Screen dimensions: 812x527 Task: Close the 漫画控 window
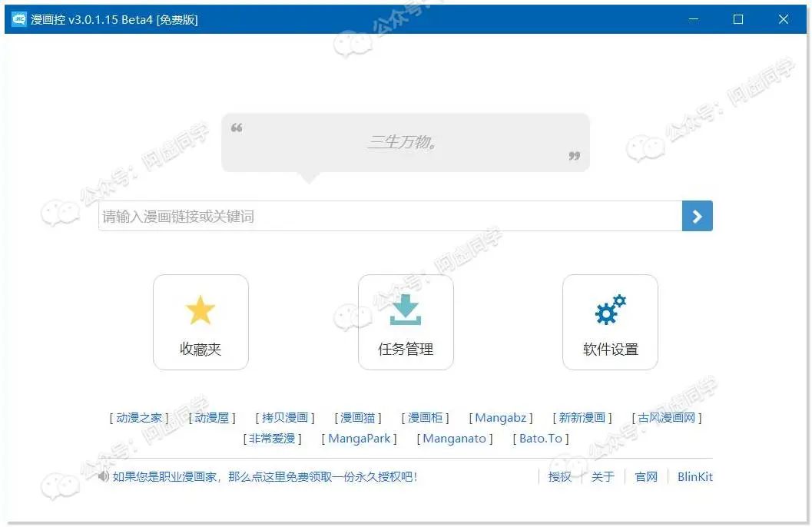point(784,19)
